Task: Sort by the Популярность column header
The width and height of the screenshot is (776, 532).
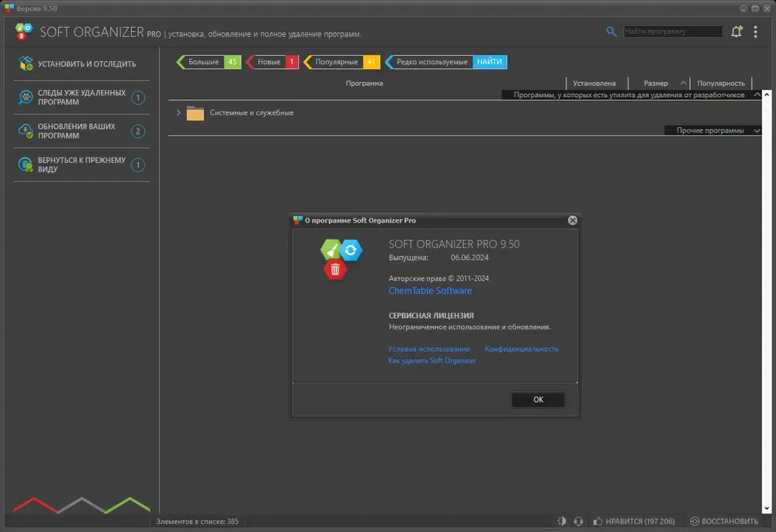Action: pos(721,83)
